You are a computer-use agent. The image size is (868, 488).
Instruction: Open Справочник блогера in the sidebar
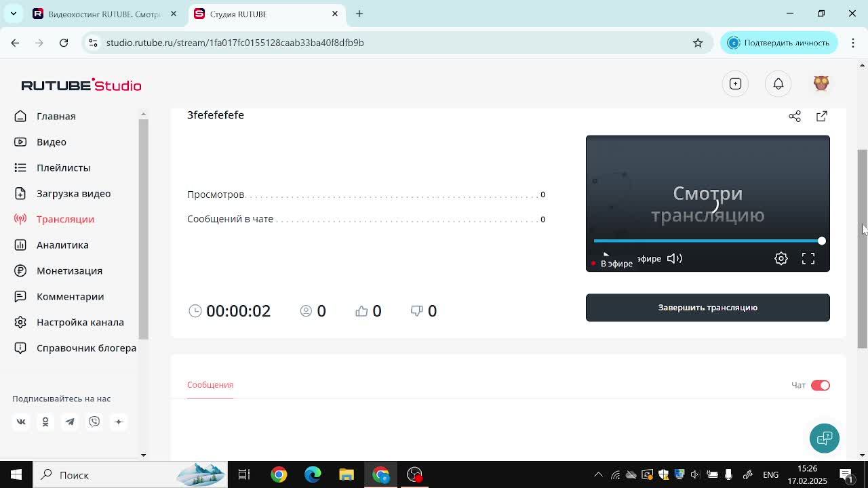[86, 348]
